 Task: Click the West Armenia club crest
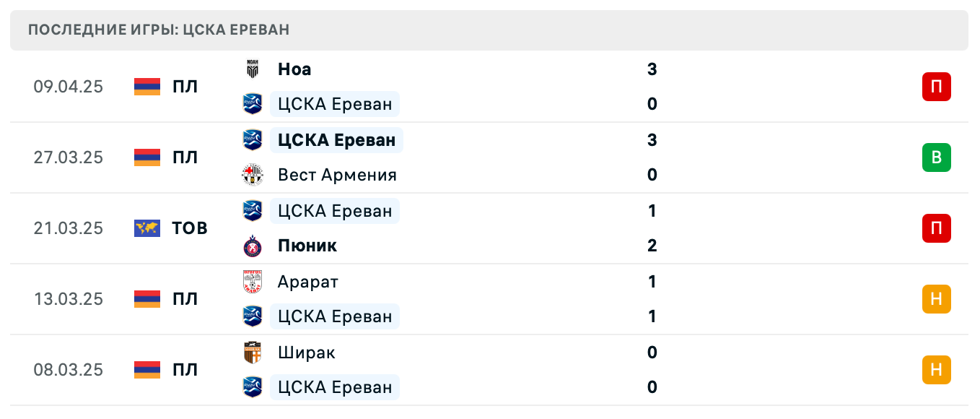253,175
